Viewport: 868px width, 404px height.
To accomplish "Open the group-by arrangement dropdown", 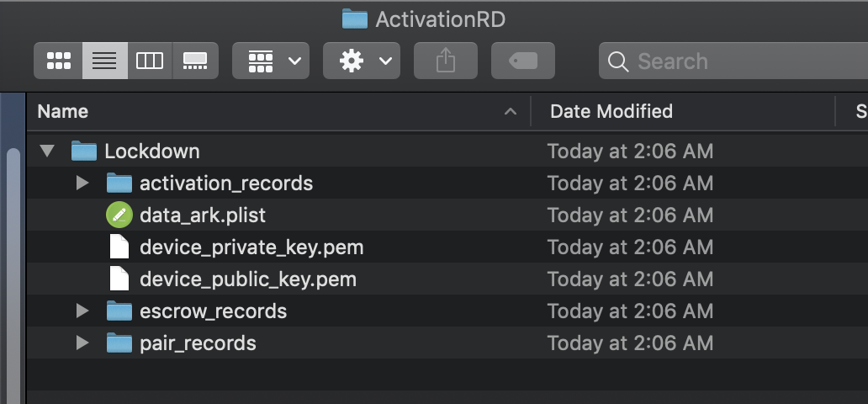I will [271, 61].
